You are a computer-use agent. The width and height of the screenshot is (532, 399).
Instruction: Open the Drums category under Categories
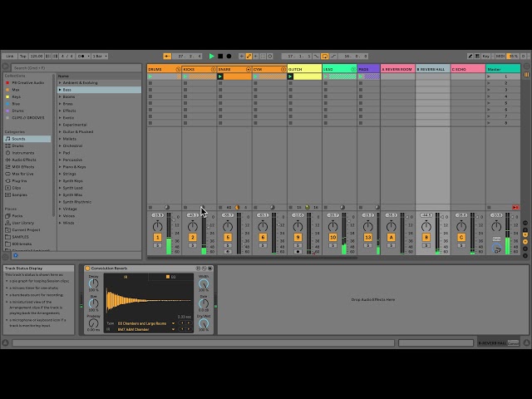[x=17, y=146]
